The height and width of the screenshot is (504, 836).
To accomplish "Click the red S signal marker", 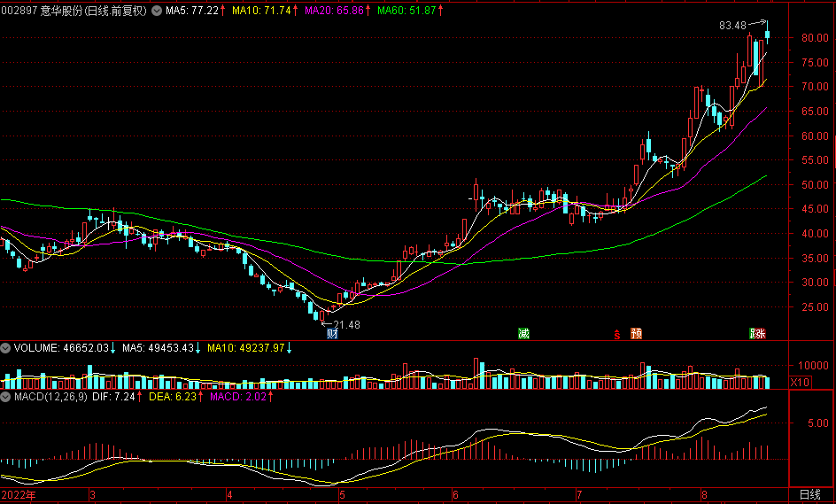I will [x=617, y=335].
